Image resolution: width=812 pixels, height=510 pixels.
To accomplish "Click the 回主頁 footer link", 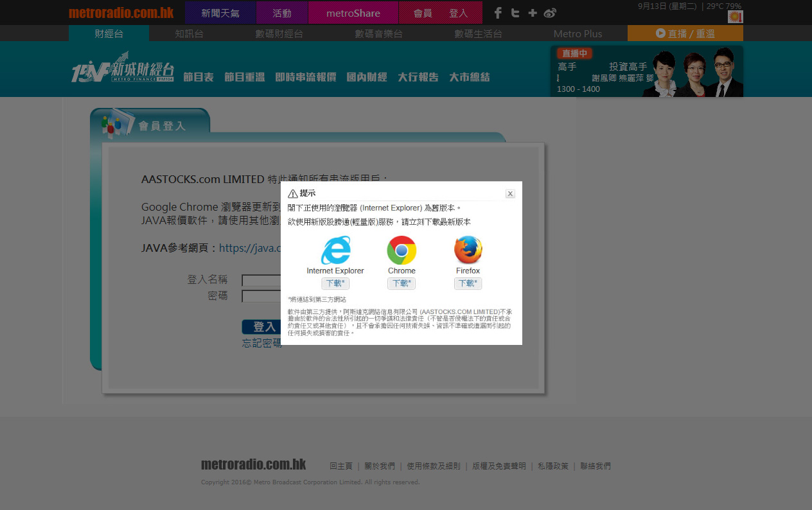I will [x=341, y=466].
